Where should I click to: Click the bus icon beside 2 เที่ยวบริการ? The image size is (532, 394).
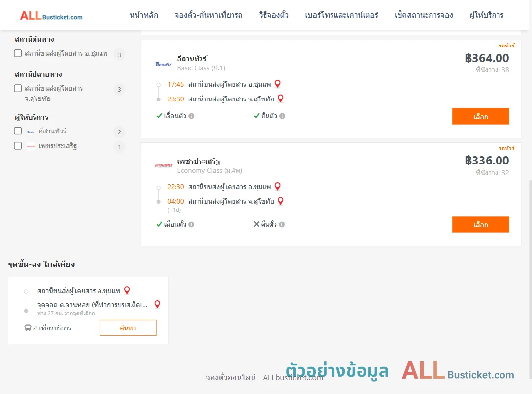[28, 328]
